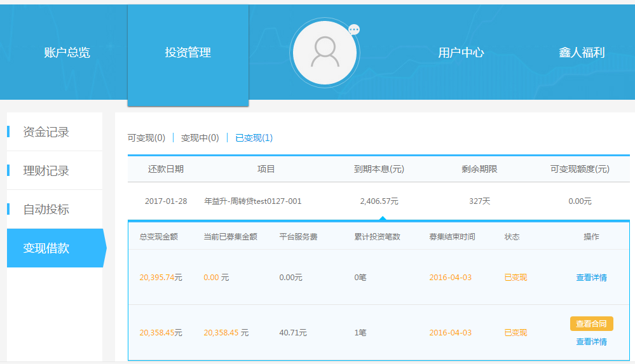Open 用户中心 from the top navigation

(x=461, y=53)
